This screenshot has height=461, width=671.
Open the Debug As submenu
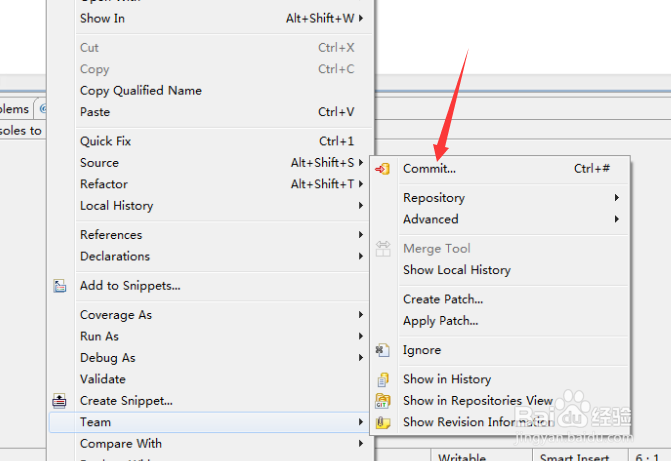(x=210, y=358)
